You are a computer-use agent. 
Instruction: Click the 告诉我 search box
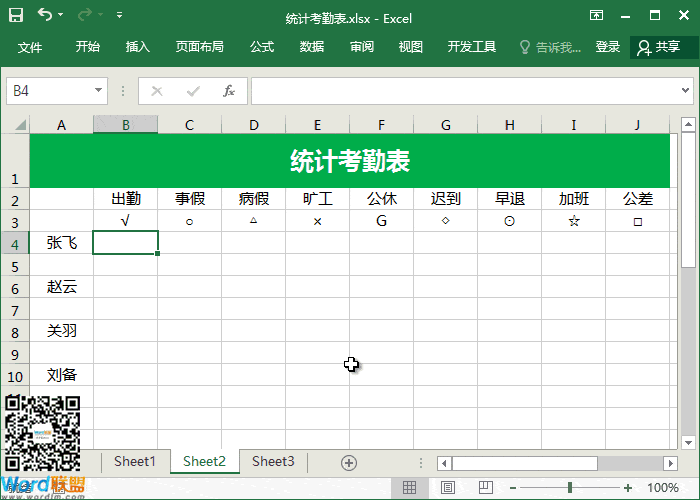click(551, 47)
